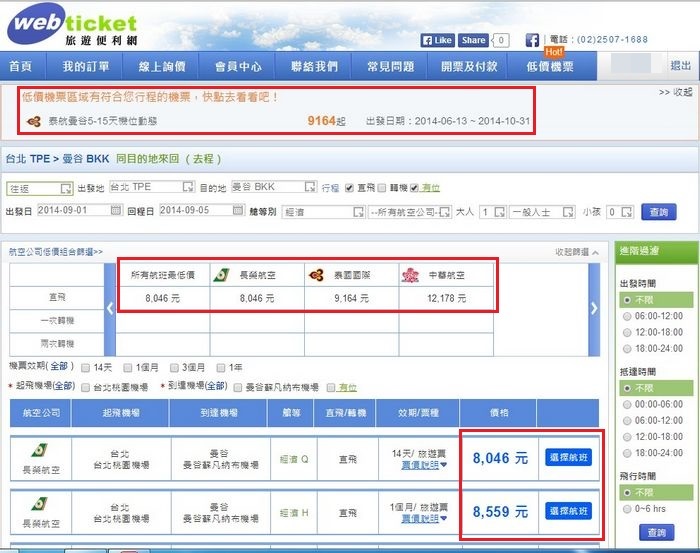Open the 所有航空公司 dropdown

pos(410,212)
